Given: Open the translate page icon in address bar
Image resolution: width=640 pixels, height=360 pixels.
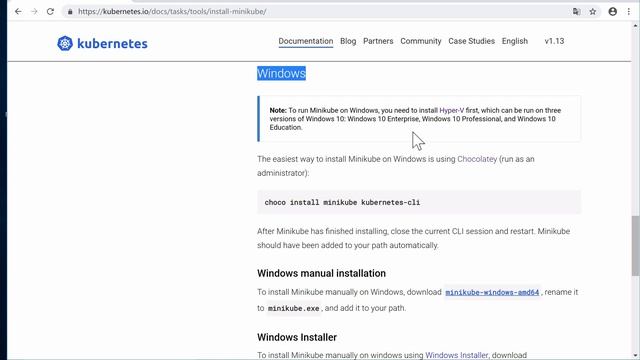Looking at the screenshot, I should [576, 11].
